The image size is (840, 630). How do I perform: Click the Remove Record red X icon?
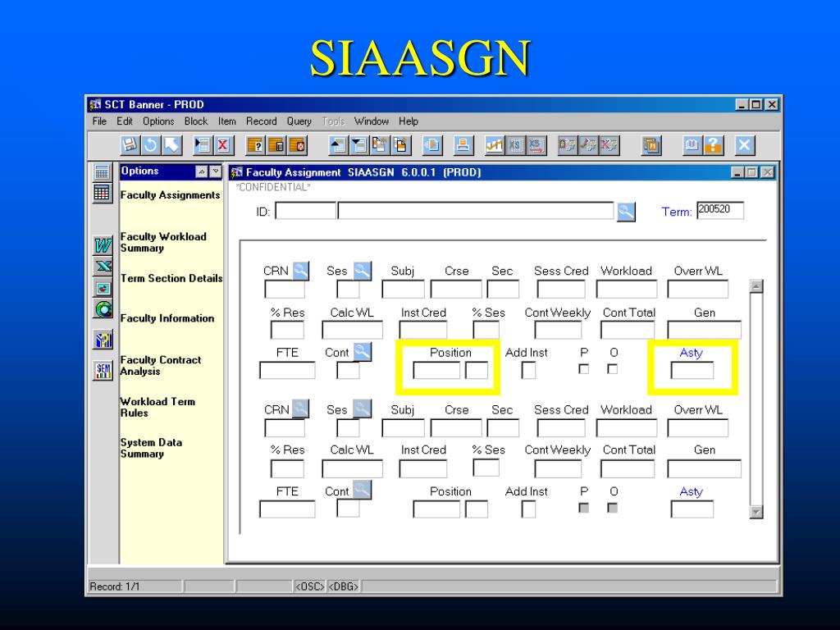point(223,145)
